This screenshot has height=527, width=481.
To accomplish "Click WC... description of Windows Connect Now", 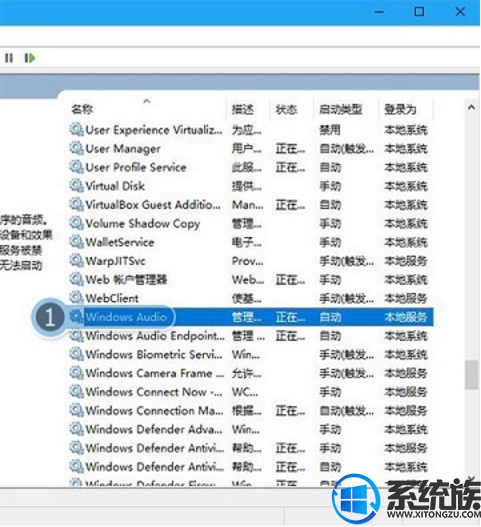I will [x=245, y=392].
